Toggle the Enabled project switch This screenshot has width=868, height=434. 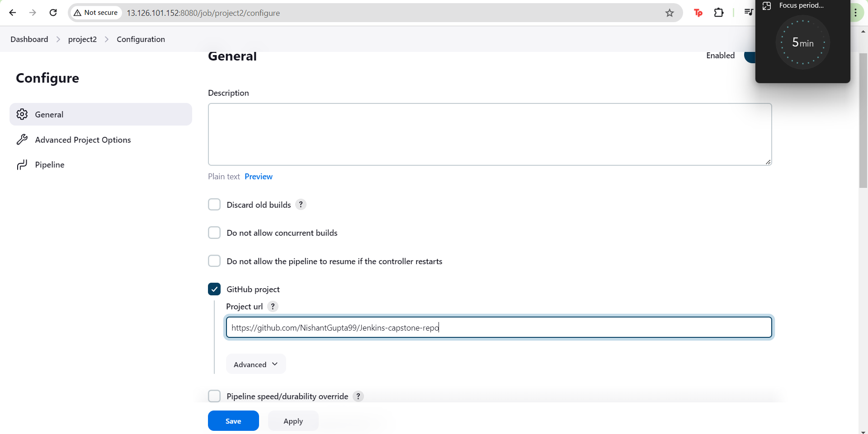[750, 57]
